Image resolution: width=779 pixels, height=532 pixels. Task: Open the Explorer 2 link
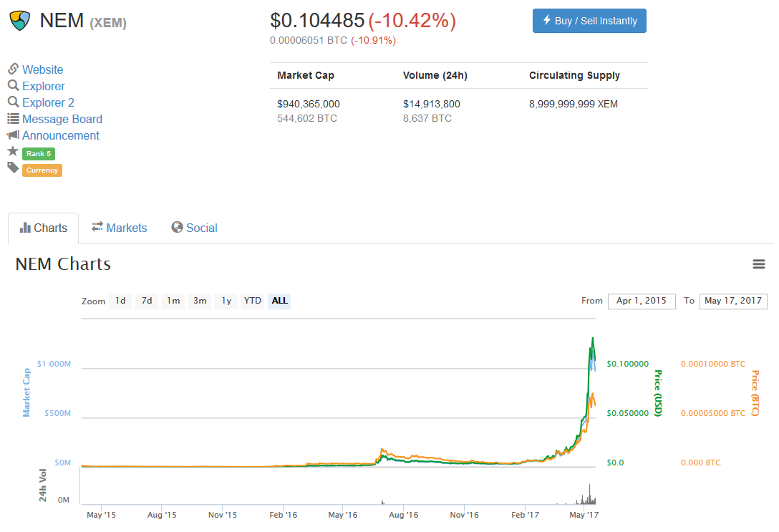point(48,102)
